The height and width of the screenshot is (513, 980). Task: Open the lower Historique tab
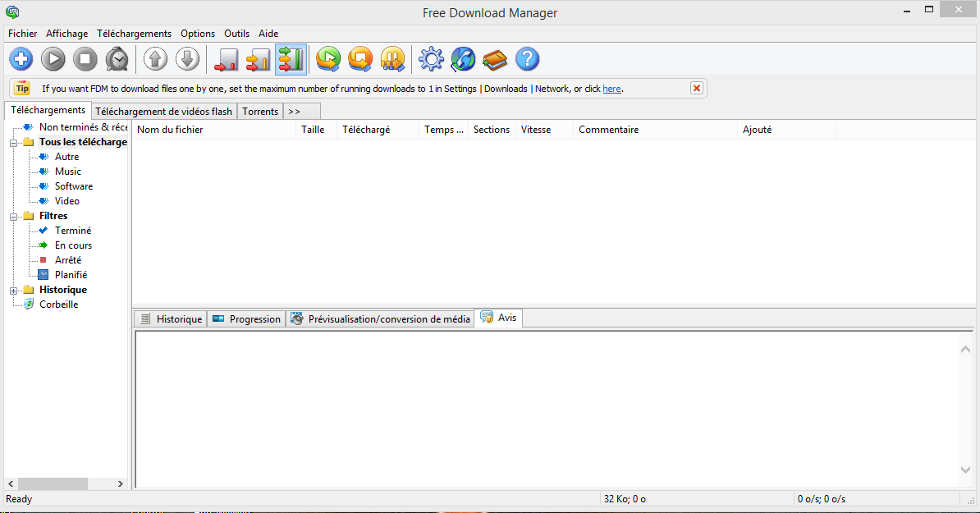(171, 318)
